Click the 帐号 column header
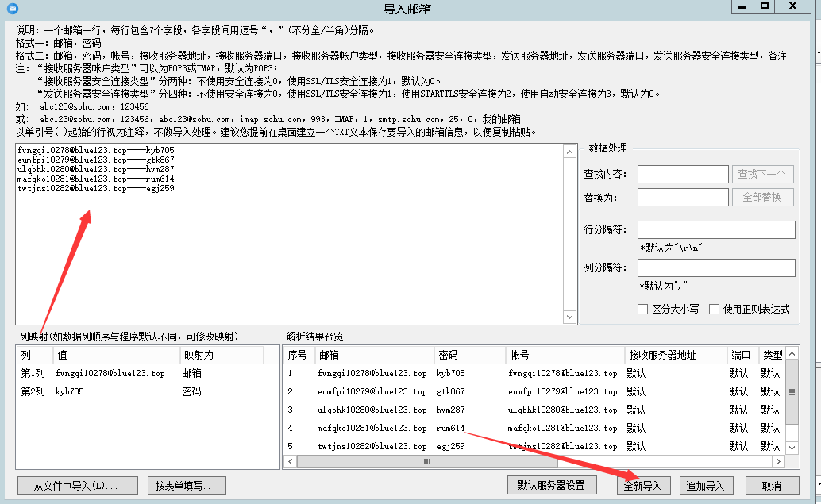Screen dimensions: 821x504 pyautogui.click(x=565, y=355)
